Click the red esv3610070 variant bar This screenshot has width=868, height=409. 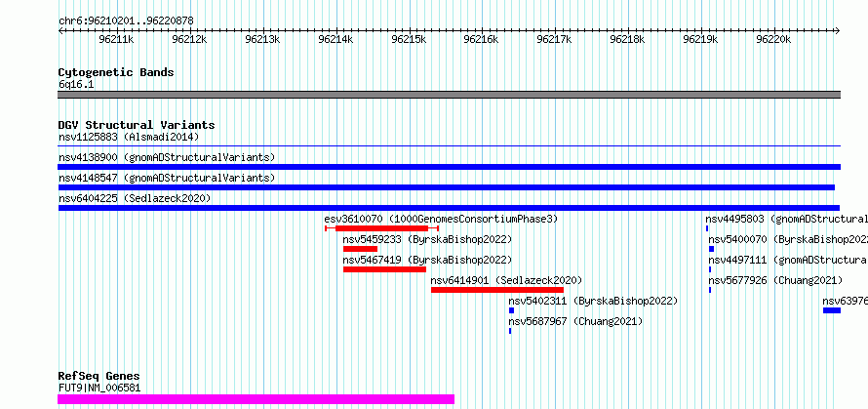[382, 228]
